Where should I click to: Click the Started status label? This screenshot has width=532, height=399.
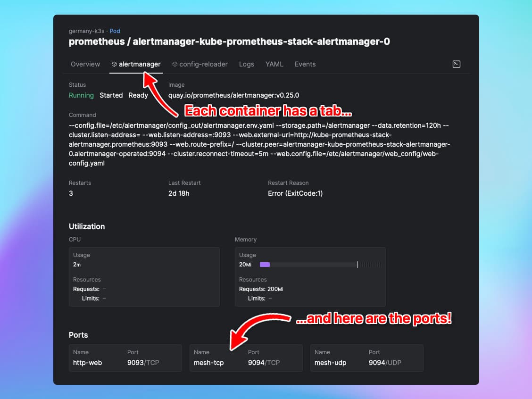click(x=111, y=95)
